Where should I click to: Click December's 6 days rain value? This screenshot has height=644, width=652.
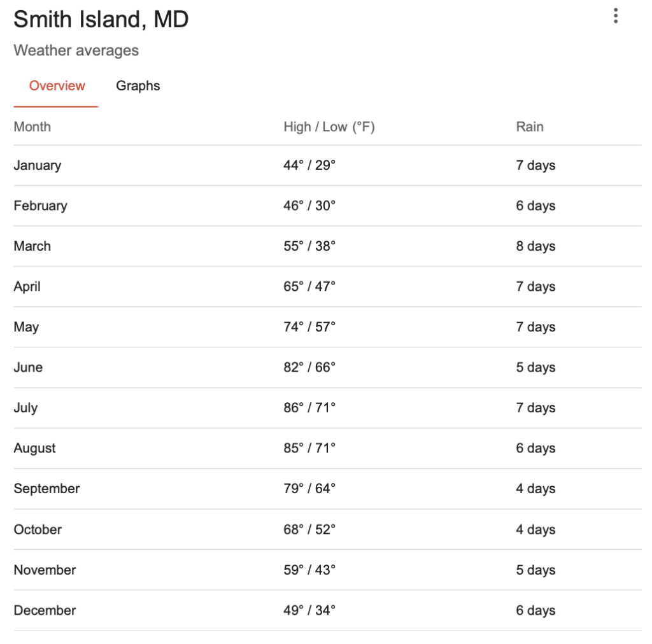point(535,610)
